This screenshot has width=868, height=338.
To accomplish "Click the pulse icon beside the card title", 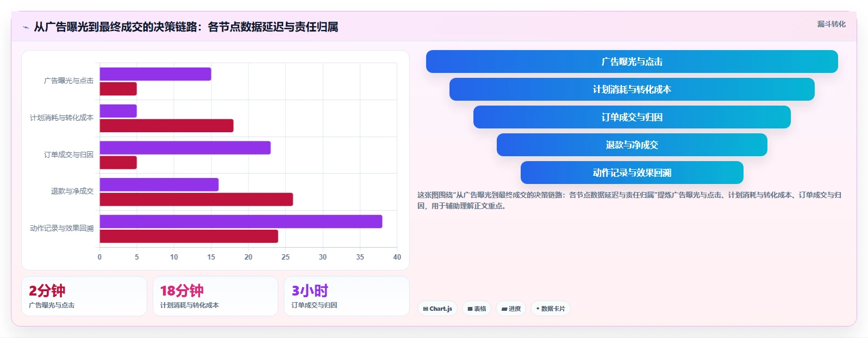I will 26,27.
